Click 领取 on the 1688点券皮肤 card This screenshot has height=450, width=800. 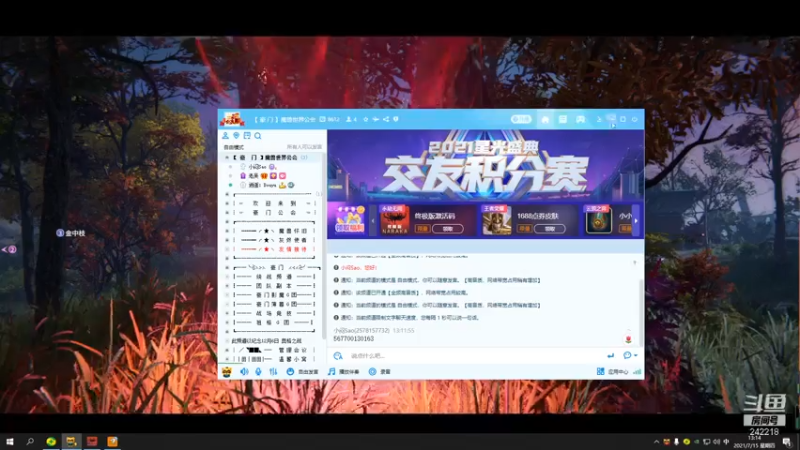coord(549,229)
